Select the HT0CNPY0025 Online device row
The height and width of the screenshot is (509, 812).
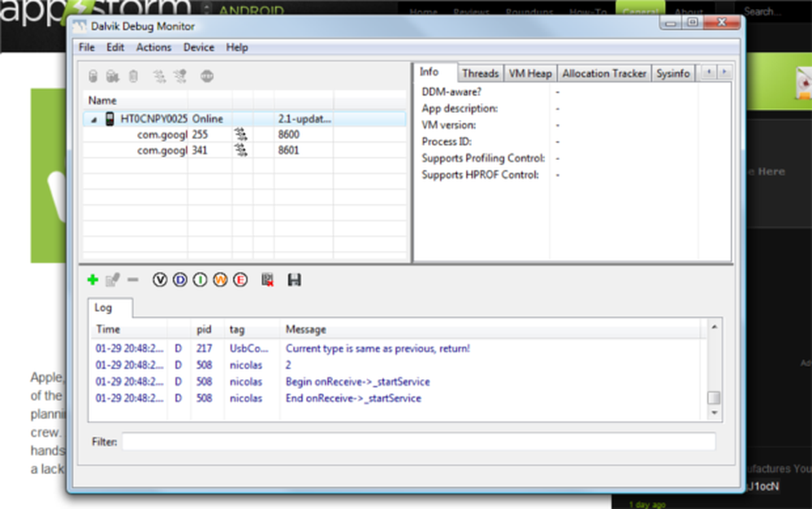pos(244,119)
